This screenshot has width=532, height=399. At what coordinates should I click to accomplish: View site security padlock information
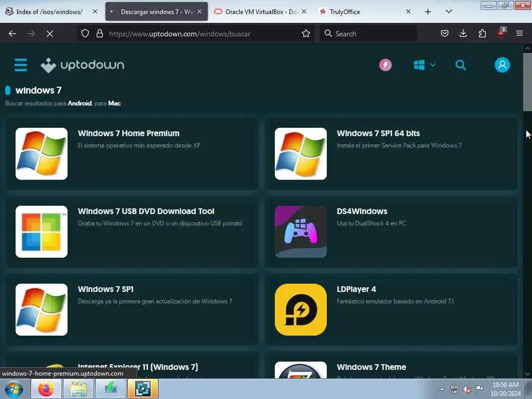99,34
